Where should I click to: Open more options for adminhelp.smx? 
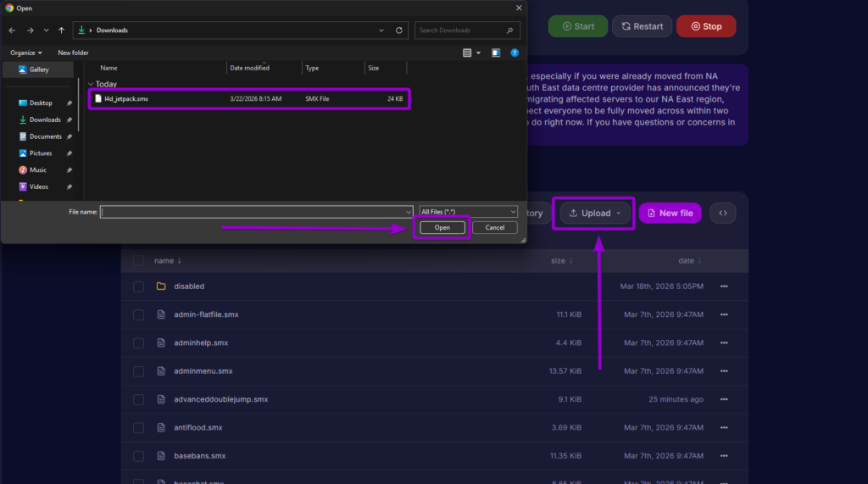[x=724, y=342]
